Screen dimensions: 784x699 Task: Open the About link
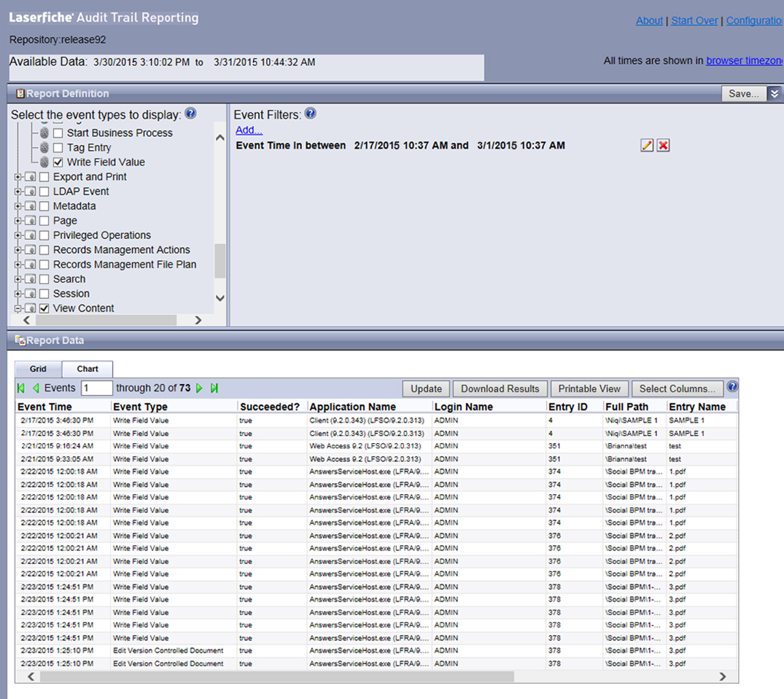(649, 20)
